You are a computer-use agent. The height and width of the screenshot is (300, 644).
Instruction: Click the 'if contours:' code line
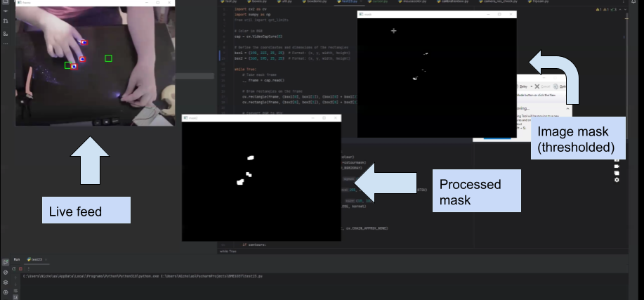pyautogui.click(x=254, y=245)
